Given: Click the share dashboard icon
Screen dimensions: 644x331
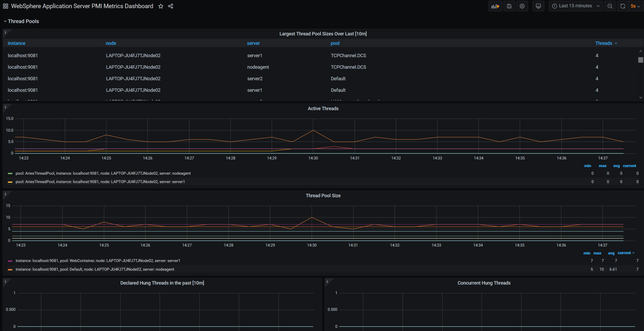Looking at the screenshot, I should click(x=170, y=6).
